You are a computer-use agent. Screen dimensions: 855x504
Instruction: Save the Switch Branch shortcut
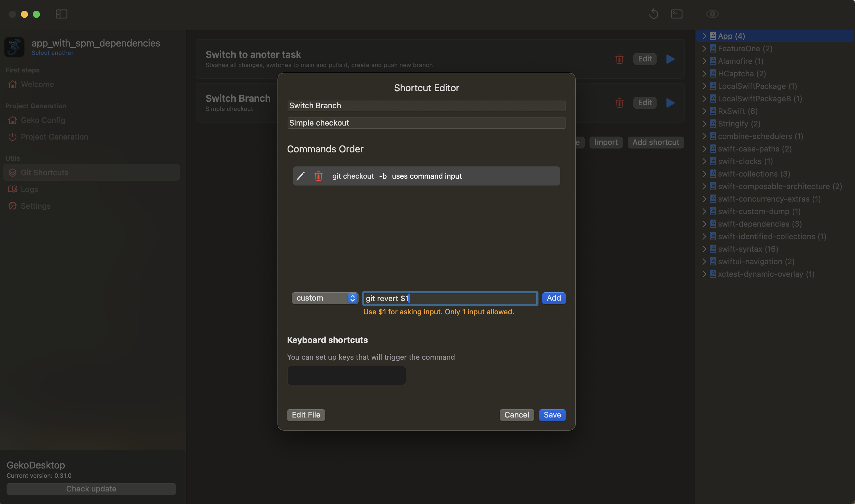[x=552, y=415]
